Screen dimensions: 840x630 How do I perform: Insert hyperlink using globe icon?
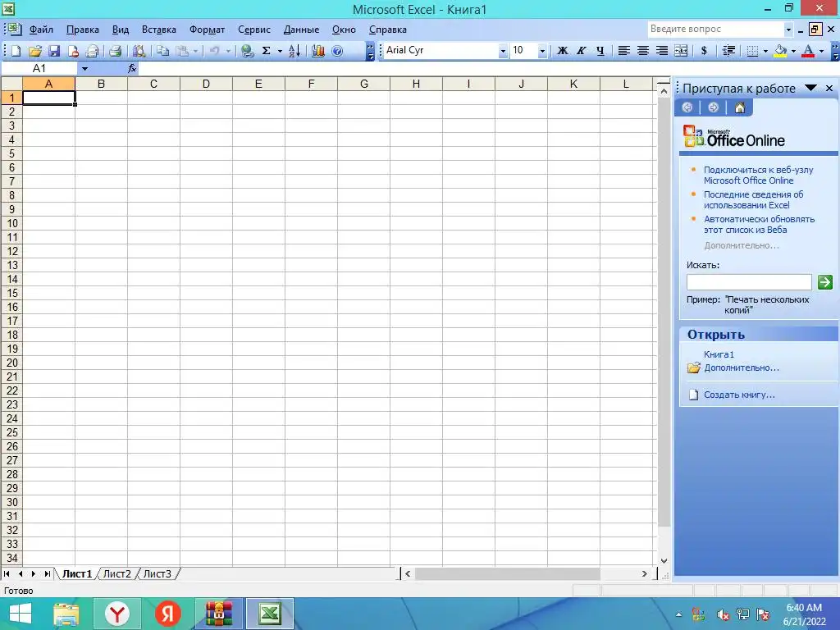(x=247, y=51)
